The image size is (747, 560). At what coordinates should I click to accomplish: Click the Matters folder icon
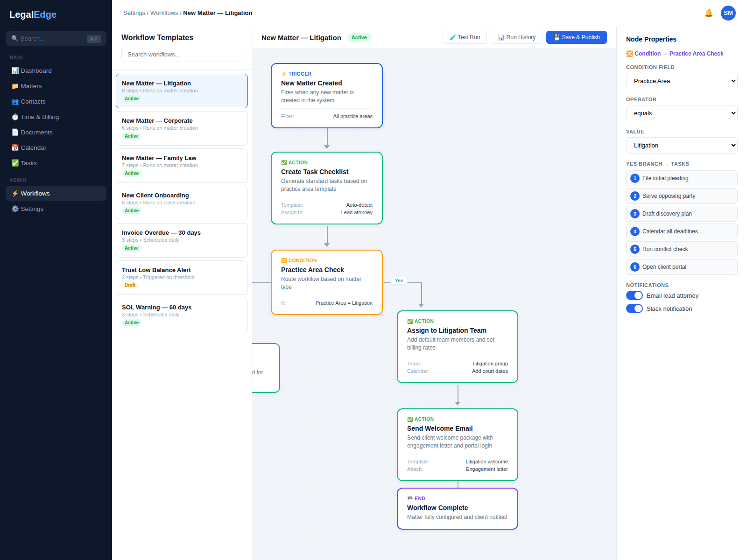15,86
